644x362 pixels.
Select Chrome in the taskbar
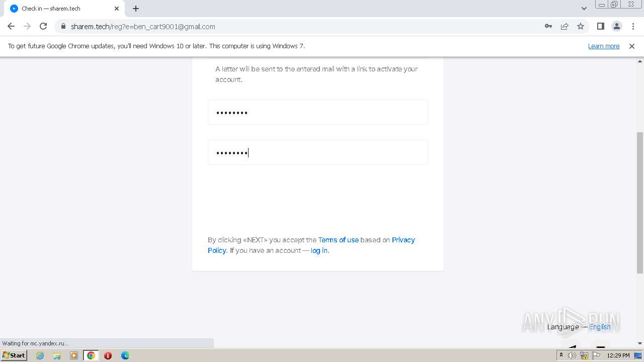(x=91, y=355)
